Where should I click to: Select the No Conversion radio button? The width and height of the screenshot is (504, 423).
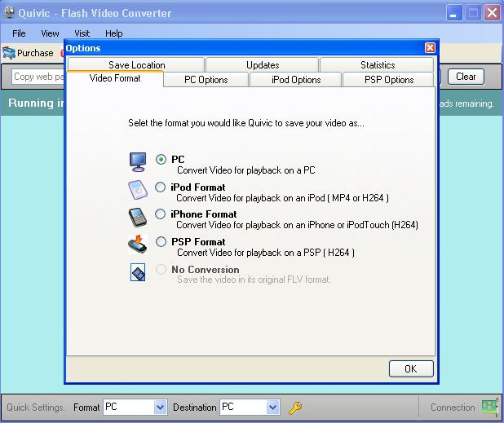click(x=161, y=269)
